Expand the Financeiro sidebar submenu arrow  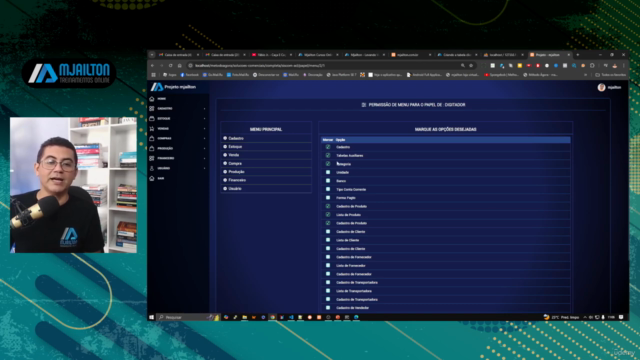(204, 158)
